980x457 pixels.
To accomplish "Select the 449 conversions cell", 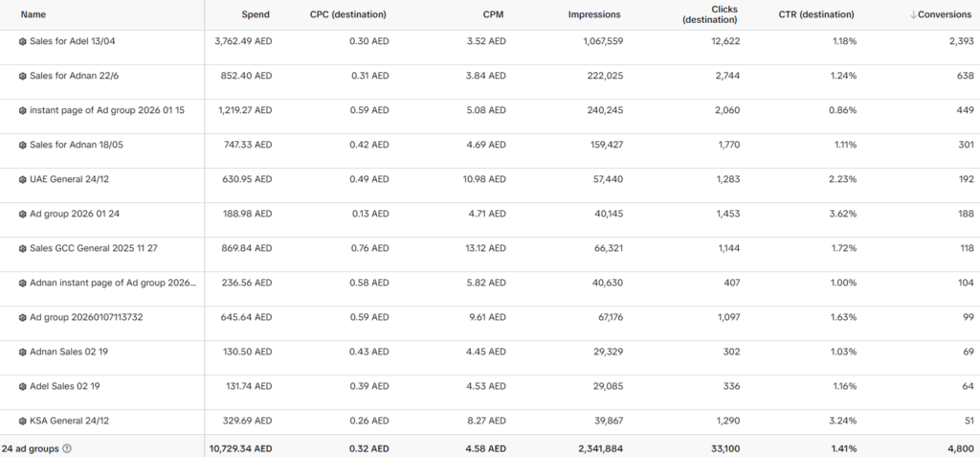I will (x=966, y=110).
